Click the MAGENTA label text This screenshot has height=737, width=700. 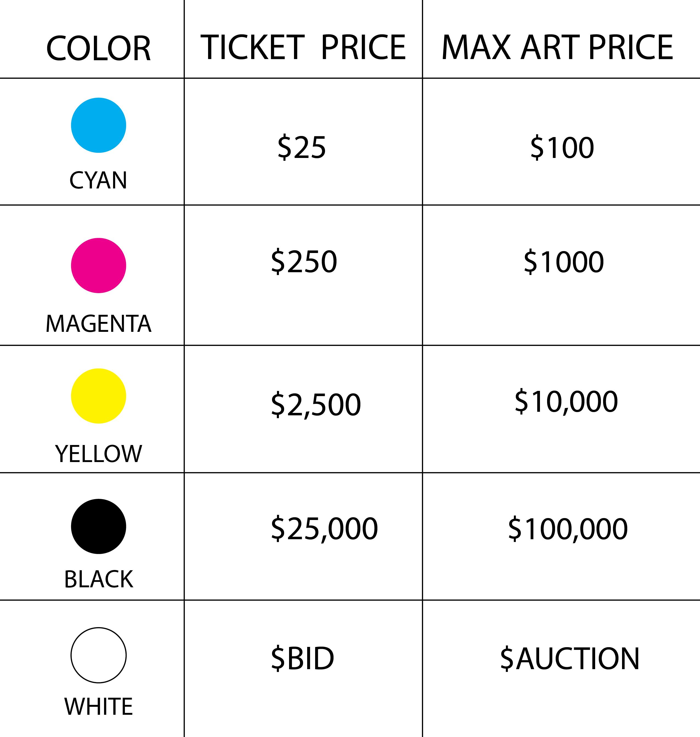[99, 323]
